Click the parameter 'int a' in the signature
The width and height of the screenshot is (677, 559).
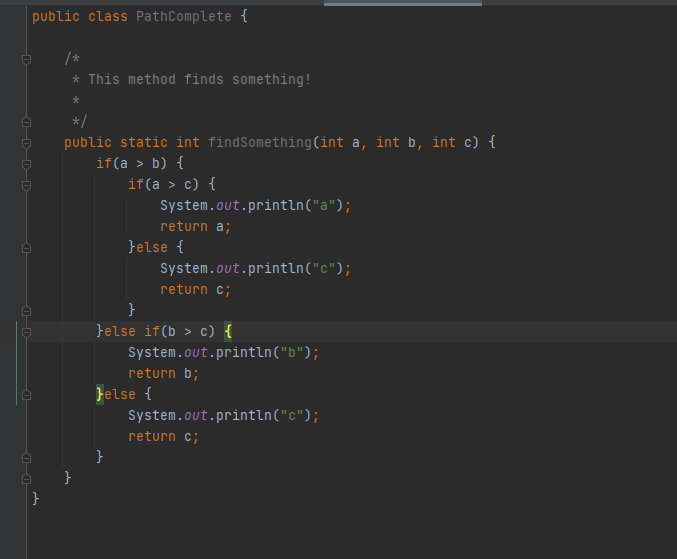[340, 142]
